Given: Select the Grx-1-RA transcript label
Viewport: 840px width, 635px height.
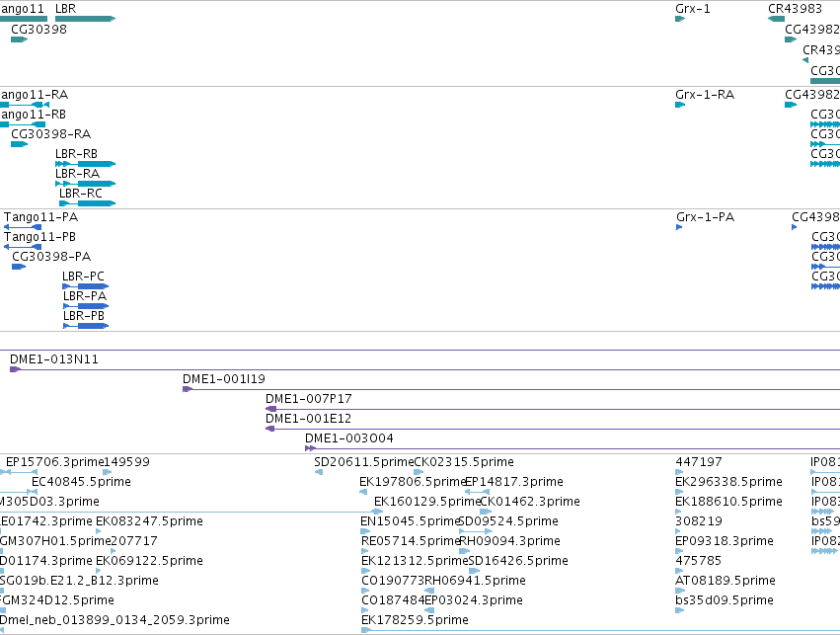Looking at the screenshot, I should pyautogui.click(x=705, y=95).
